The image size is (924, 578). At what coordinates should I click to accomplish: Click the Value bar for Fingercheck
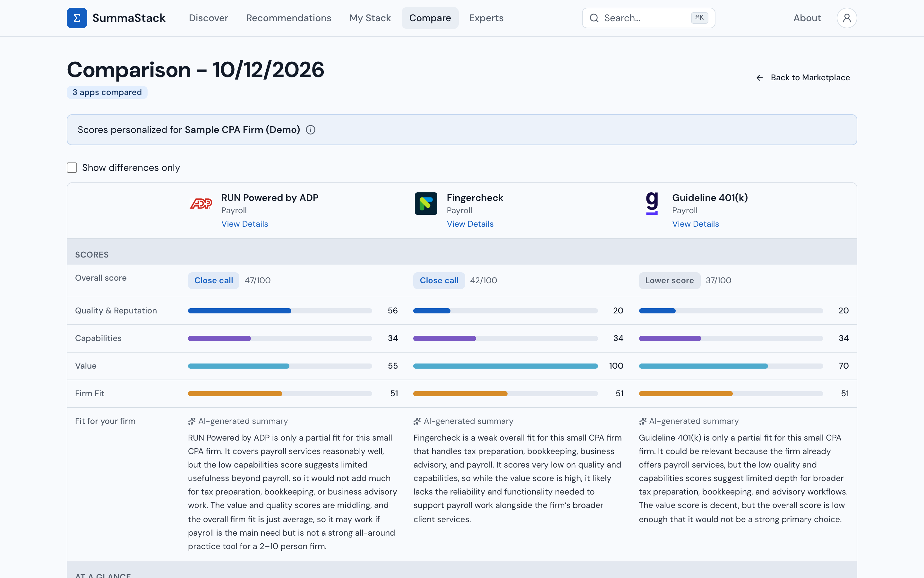point(505,366)
